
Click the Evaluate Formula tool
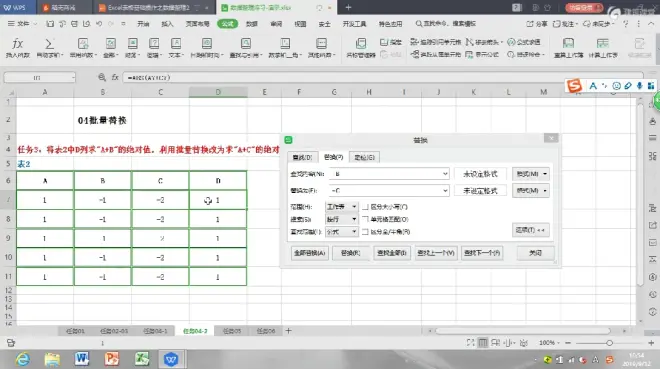524,42
